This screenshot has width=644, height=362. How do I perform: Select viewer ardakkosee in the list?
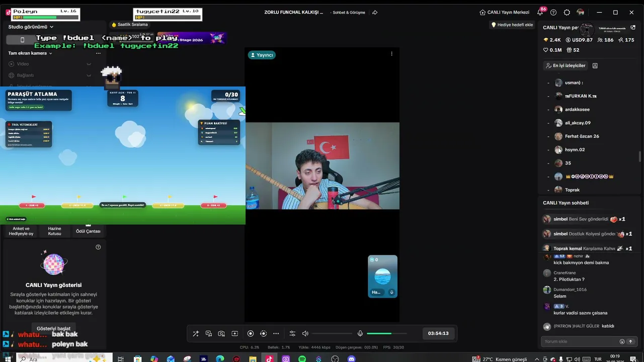pos(577,109)
